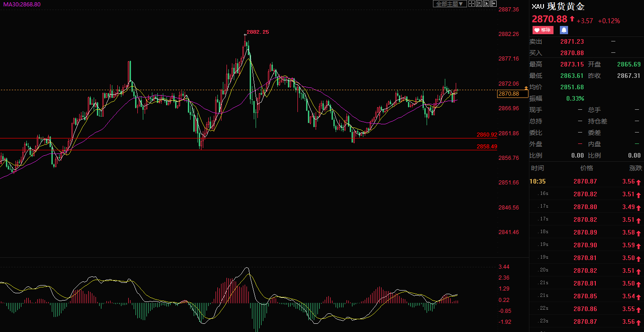
Task: Click the MACD axis label 3.44
Action: (x=504, y=266)
